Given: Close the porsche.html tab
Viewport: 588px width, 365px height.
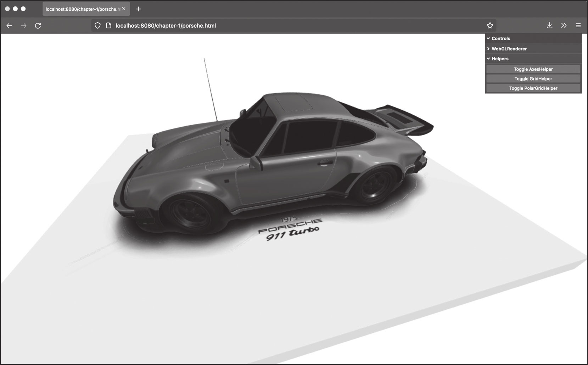Looking at the screenshot, I should 124,9.
